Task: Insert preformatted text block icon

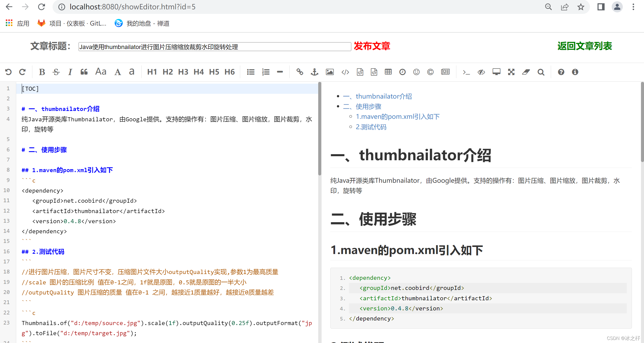Action: click(360, 72)
